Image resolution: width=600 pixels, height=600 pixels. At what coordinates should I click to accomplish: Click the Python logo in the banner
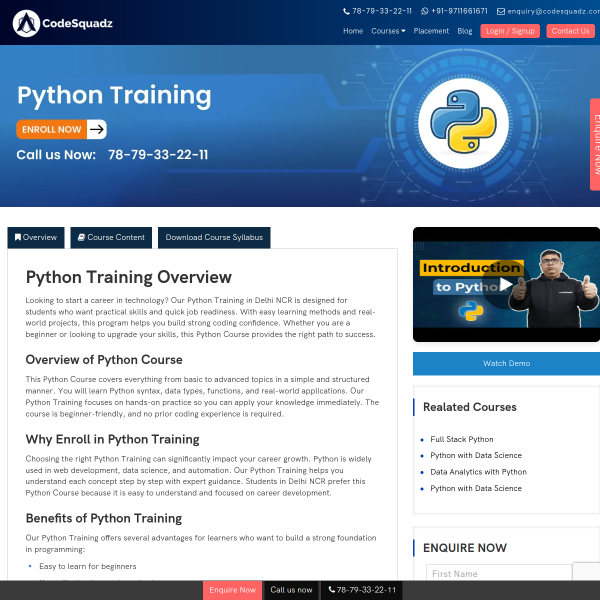pyautogui.click(x=463, y=124)
